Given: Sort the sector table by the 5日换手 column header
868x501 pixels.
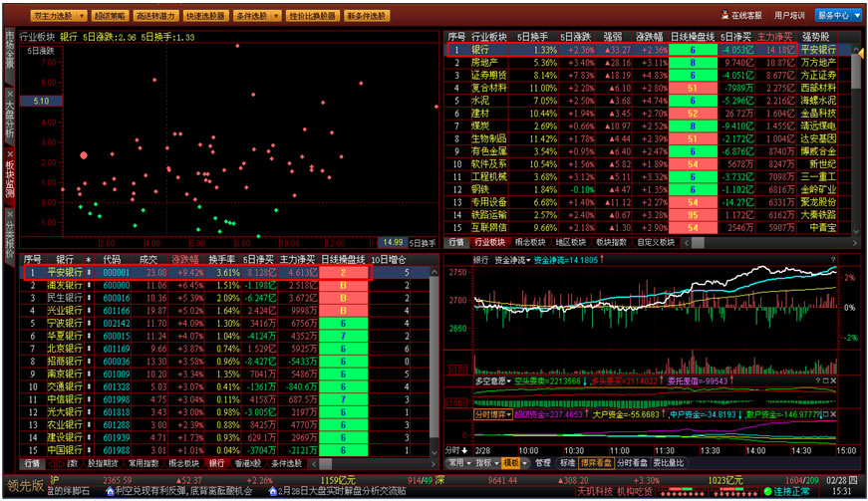Looking at the screenshot, I should pyautogui.click(x=532, y=37).
